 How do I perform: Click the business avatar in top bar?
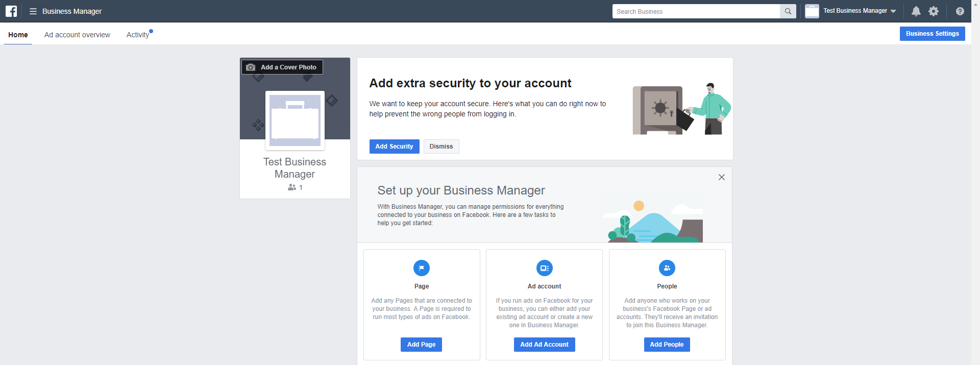pos(812,11)
